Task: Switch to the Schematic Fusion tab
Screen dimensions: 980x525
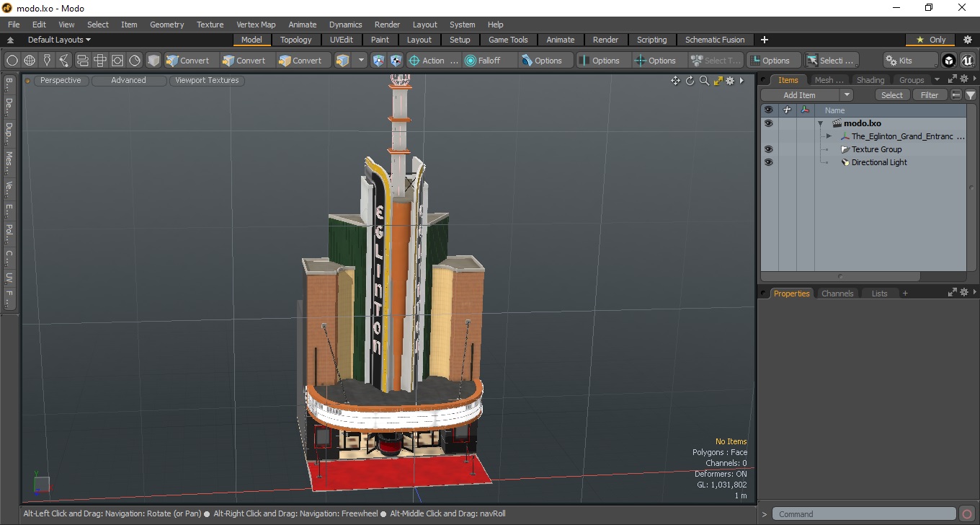Action: 715,40
